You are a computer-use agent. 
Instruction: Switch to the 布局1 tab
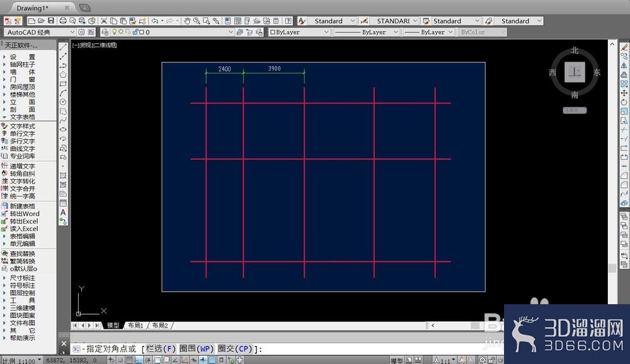(135, 326)
